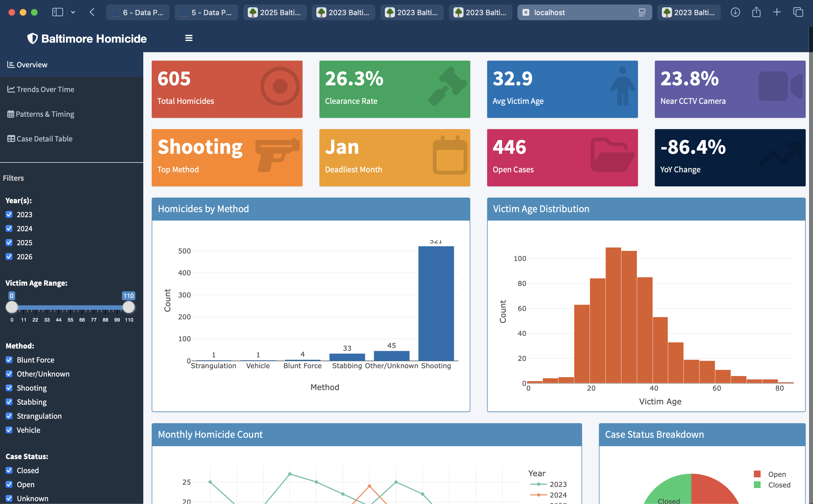The width and height of the screenshot is (813, 504).
Task: Click the Baltimore Homicide shield icon
Action: tap(32, 38)
